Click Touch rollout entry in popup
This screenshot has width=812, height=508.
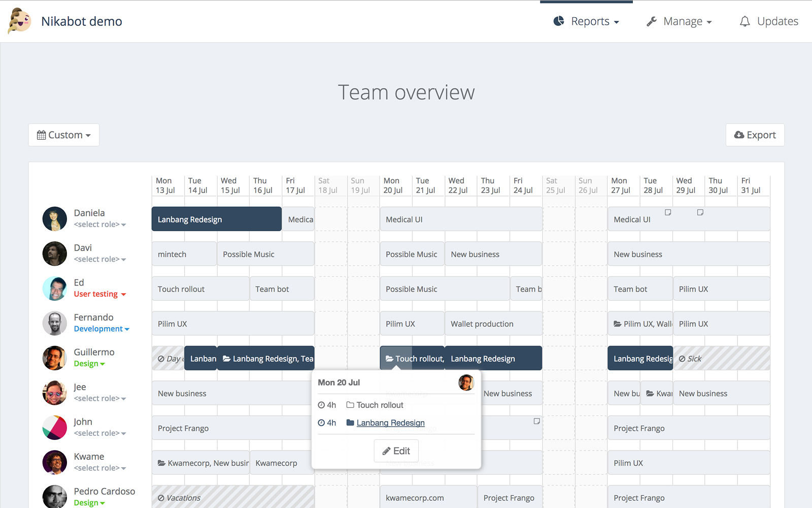pyautogui.click(x=380, y=405)
